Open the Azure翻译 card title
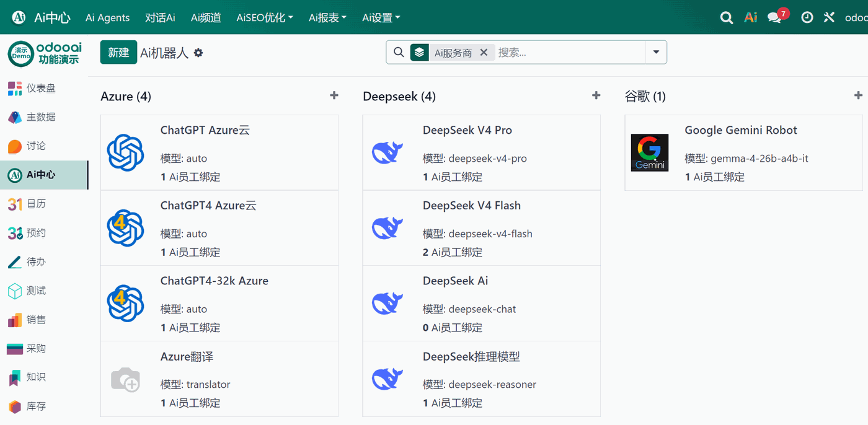The height and width of the screenshot is (425, 868). [x=187, y=357]
